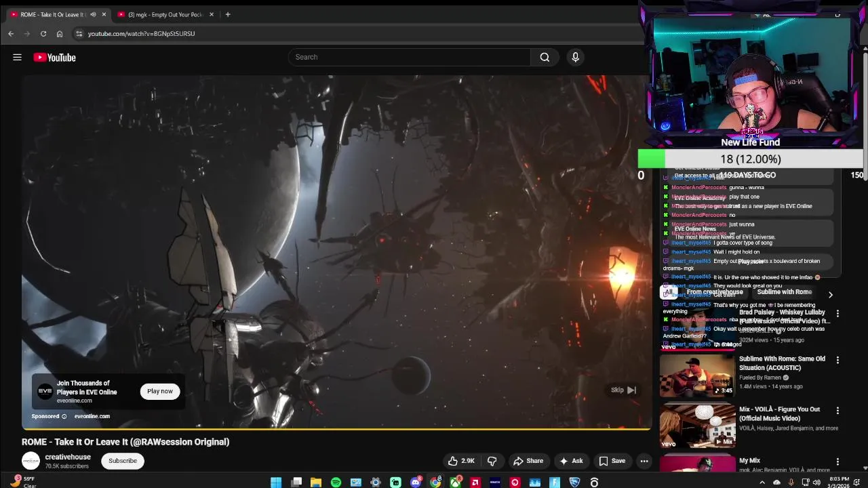This screenshot has width=868, height=488.
Task: Open eveonline.com sponsored link
Action: (92, 416)
